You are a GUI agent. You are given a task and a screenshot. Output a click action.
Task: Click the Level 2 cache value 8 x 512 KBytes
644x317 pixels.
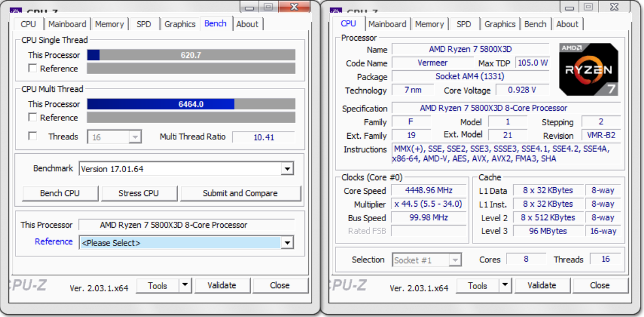[x=548, y=217]
